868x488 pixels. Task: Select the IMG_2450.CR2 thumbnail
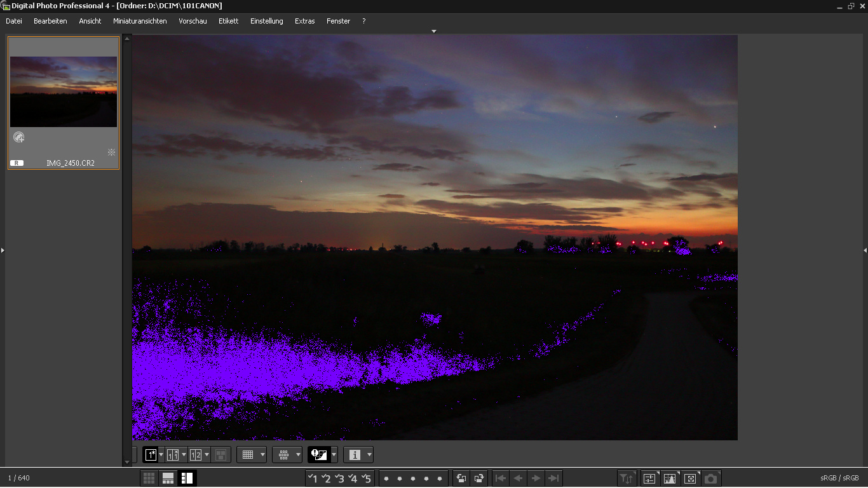64,91
